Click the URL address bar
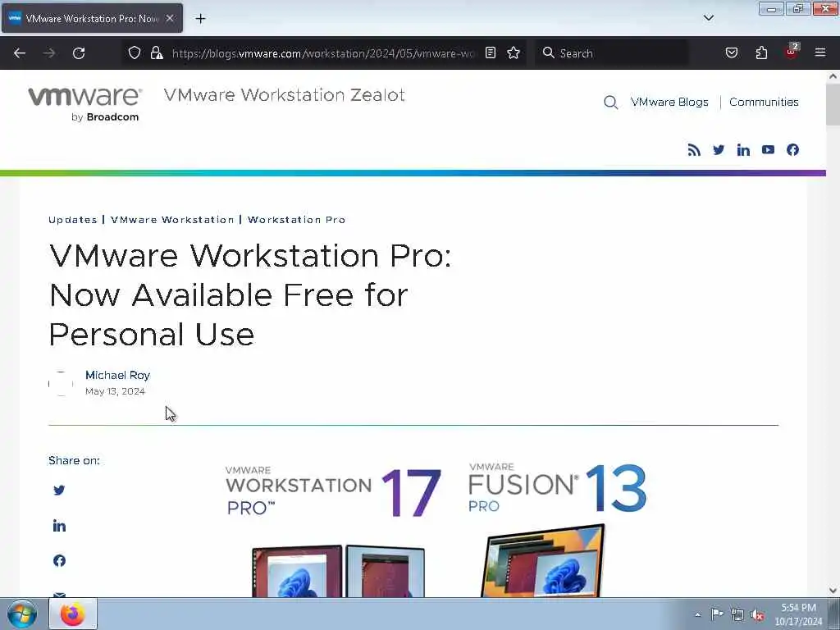Image resolution: width=840 pixels, height=630 pixels. point(323,53)
